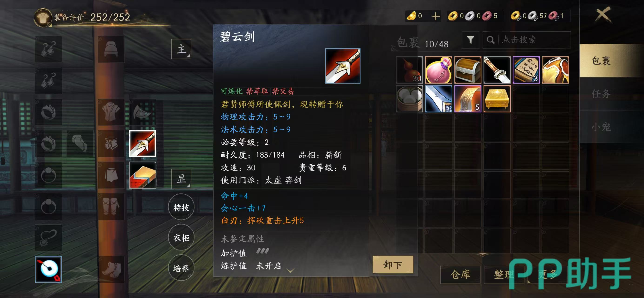Select the wooden treasure chest item
Image resolution: width=644 pixels, height=298 pixels.
[x=467, y=70]
